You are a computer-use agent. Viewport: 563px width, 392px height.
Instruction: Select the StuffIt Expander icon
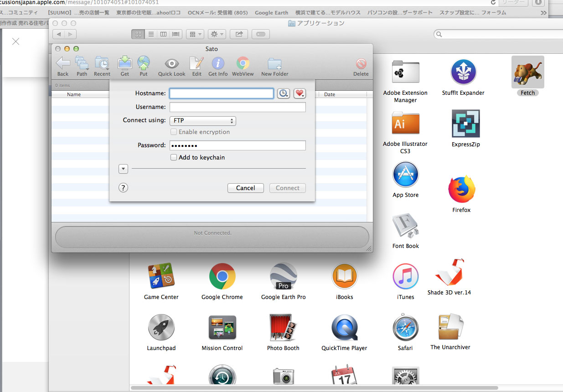(x=464, y=72)
